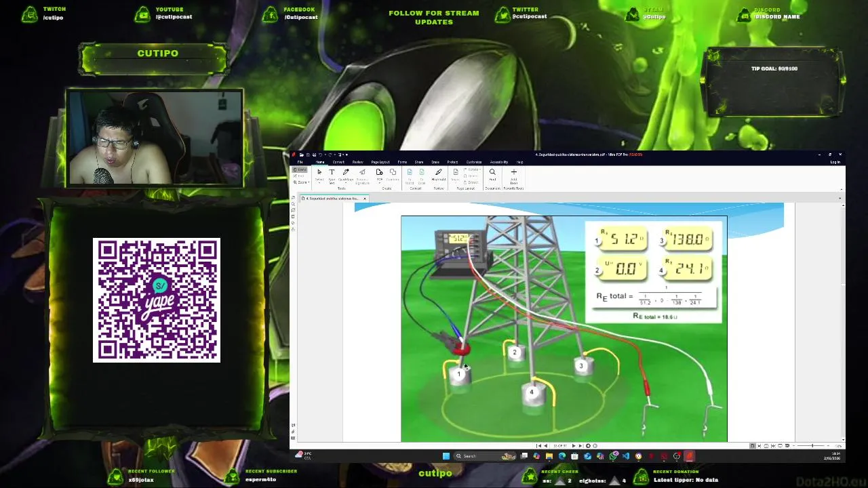The image size is (868, 488).
Task: Open the Erase ribbon tab
Action: coord(435,162)
